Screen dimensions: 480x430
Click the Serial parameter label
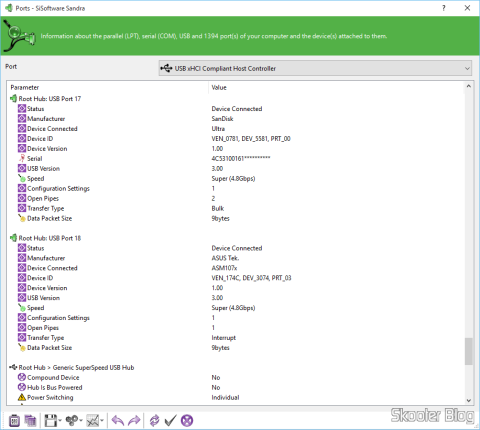pos(35,158)
